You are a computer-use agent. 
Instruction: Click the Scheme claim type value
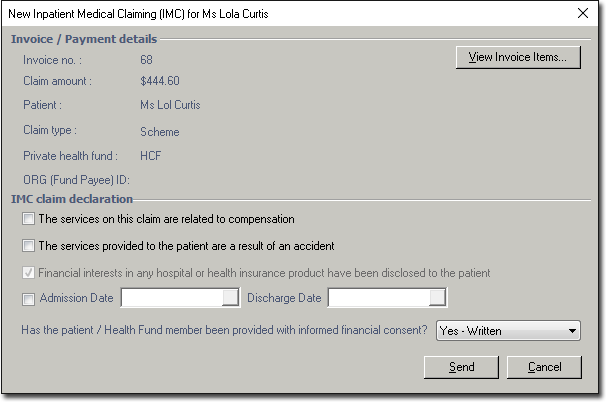point(160,131)
